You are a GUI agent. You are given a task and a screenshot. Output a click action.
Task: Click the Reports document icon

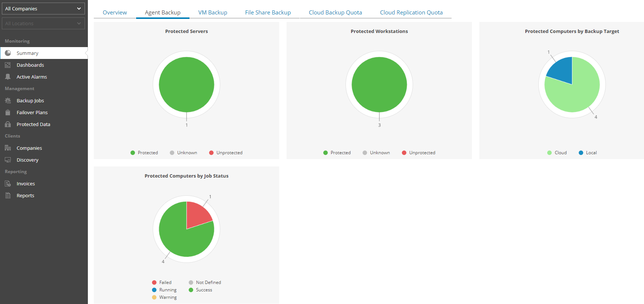pyautogui.click(x=8, y=195)
